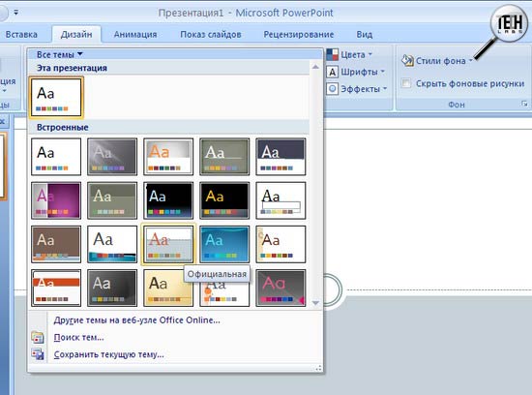
Task: Select the theme with orange Aa on gray-white
Action: [168, 157]
